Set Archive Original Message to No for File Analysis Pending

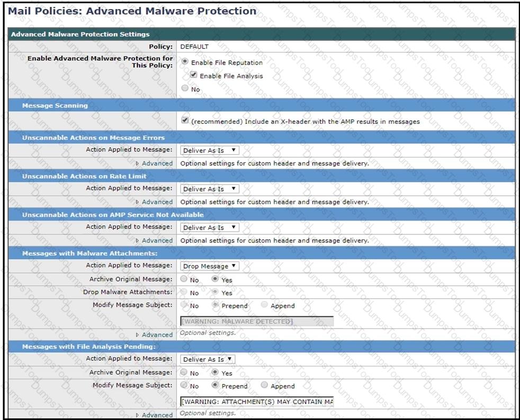(184, 373)
